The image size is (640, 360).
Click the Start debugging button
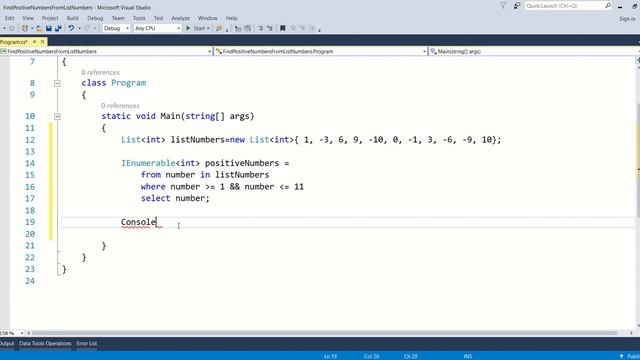(x=196, y=28)
